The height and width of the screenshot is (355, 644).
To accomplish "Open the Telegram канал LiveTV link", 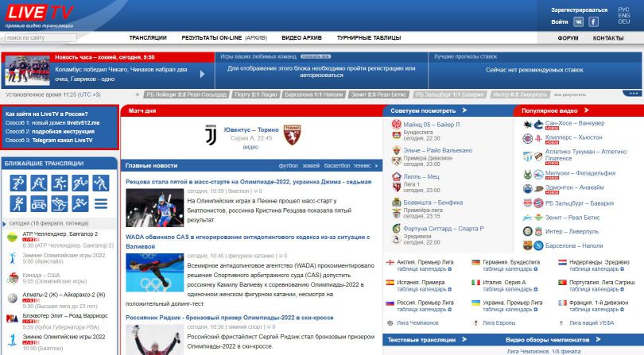I will (62, 141).
